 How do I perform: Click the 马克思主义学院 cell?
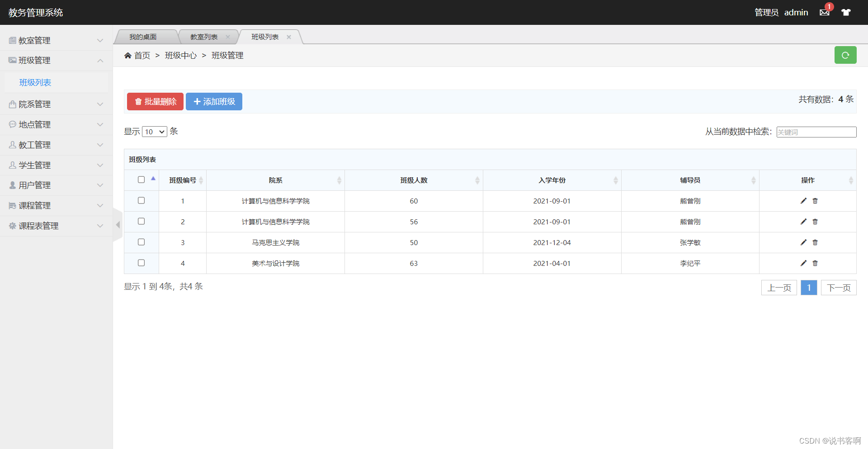275,243
